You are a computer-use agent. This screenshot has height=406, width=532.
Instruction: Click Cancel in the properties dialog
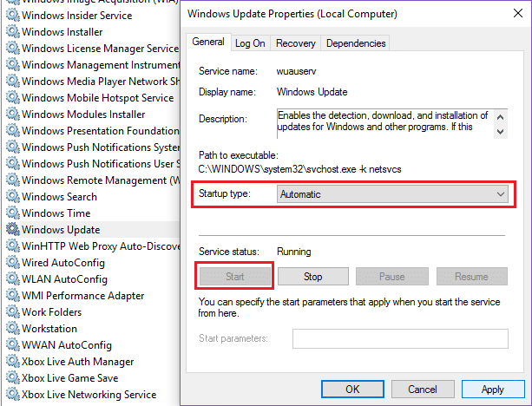[423, 389]
